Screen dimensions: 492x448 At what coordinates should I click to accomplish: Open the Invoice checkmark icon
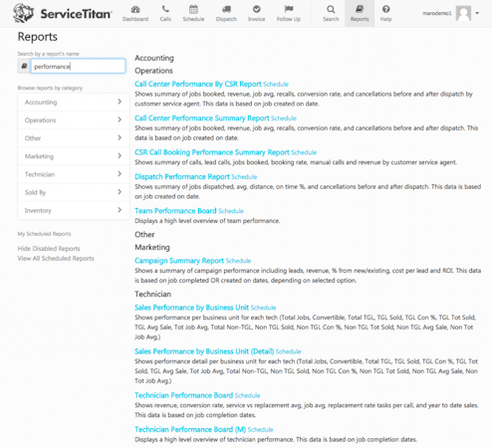click(x=256, y=9)
